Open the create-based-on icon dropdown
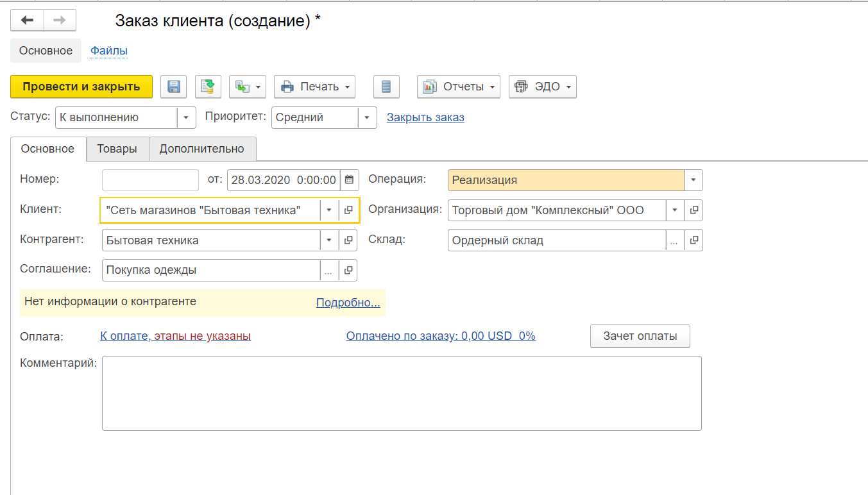This screenshot has width=868, height=495. tap(247, 87)
